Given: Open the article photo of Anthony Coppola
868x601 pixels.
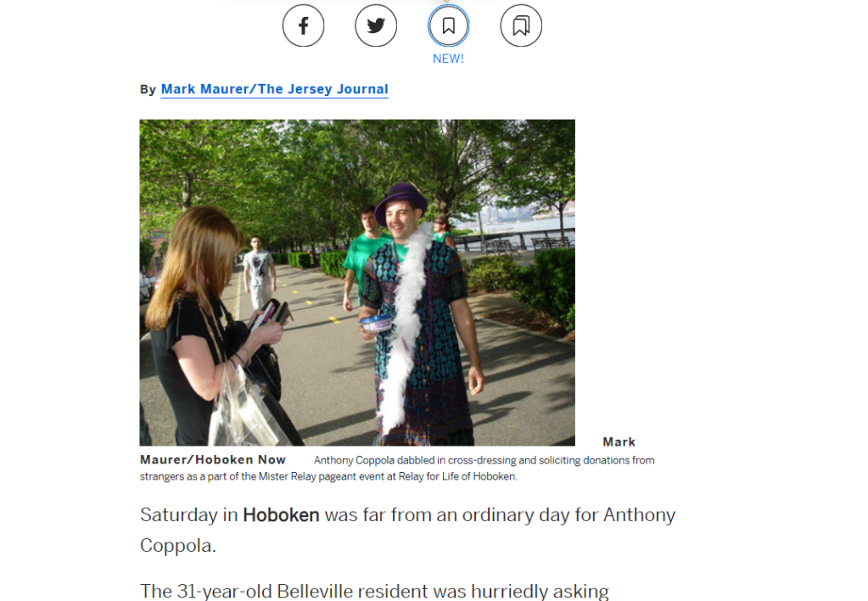Looking at the screenshot, I should click(357, 283).
